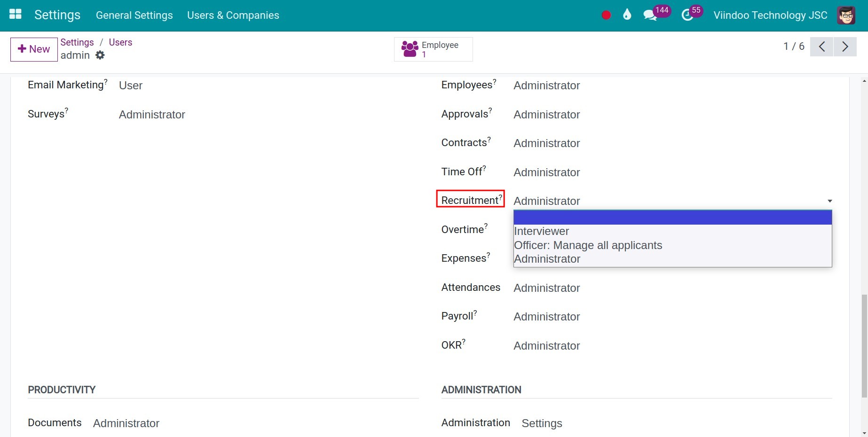
Task: Open Documents access dropdown
Action: click(256, 423)
